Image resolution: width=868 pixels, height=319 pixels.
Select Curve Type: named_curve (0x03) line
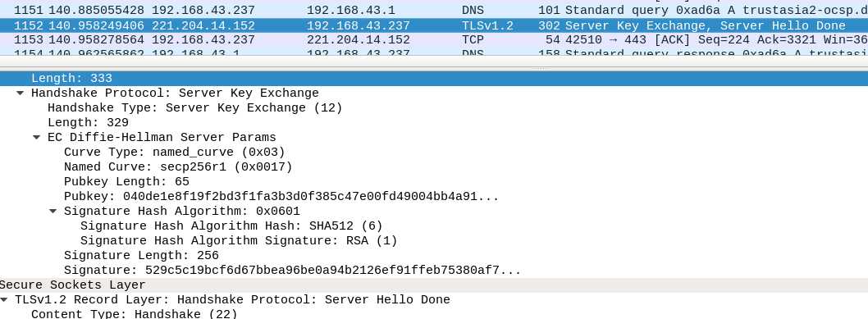[x=175, y=152]
